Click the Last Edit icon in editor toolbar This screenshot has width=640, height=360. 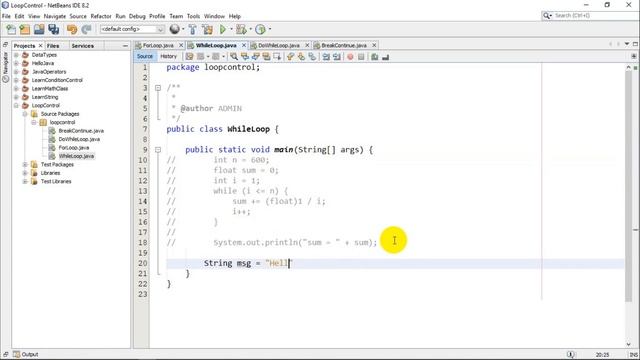[189, 57]
